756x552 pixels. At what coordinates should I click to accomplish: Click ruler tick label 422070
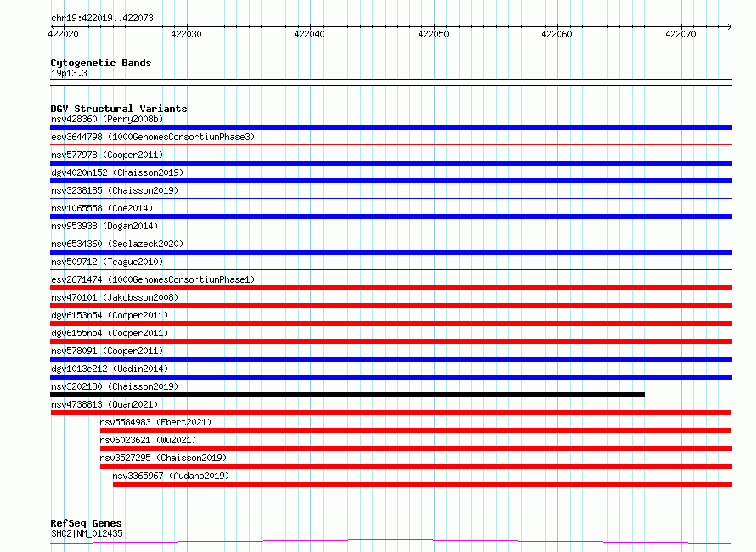(x=680, y=34)
